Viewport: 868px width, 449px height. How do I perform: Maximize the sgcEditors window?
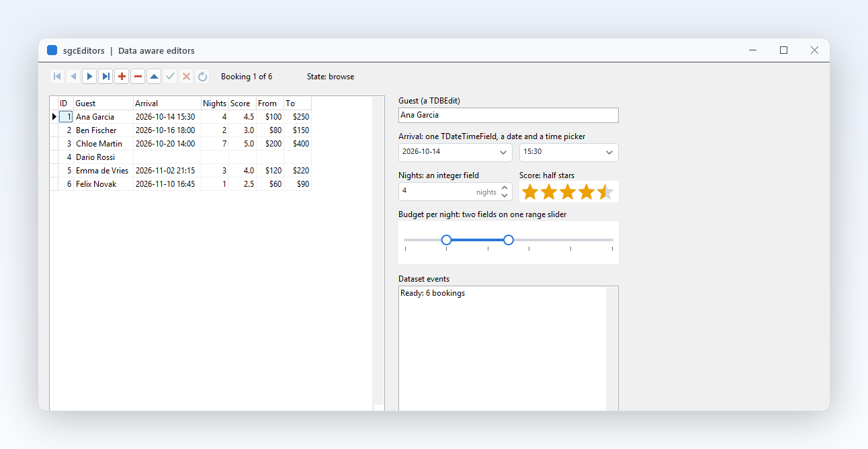[x=783, y=50]
